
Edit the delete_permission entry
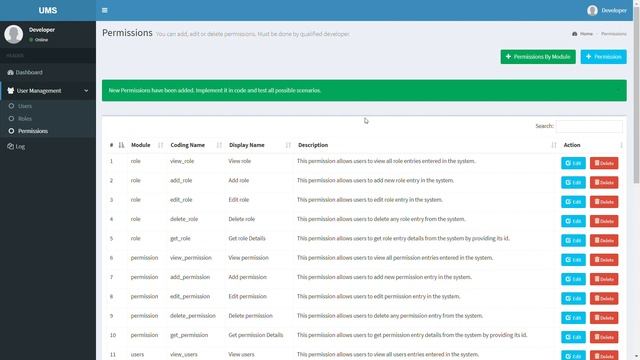(573, 318)
